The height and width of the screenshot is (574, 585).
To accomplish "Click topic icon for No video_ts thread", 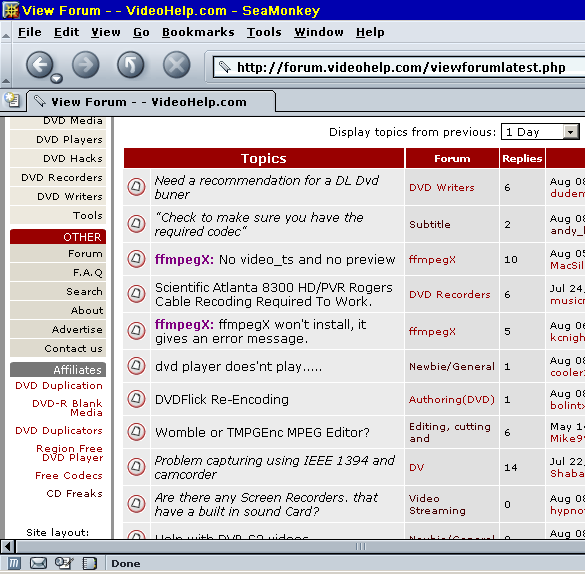I will coord(137,259).
